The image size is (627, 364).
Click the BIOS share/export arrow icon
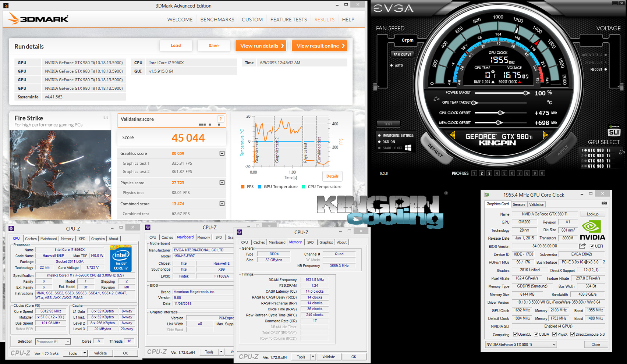pos(582,246)
